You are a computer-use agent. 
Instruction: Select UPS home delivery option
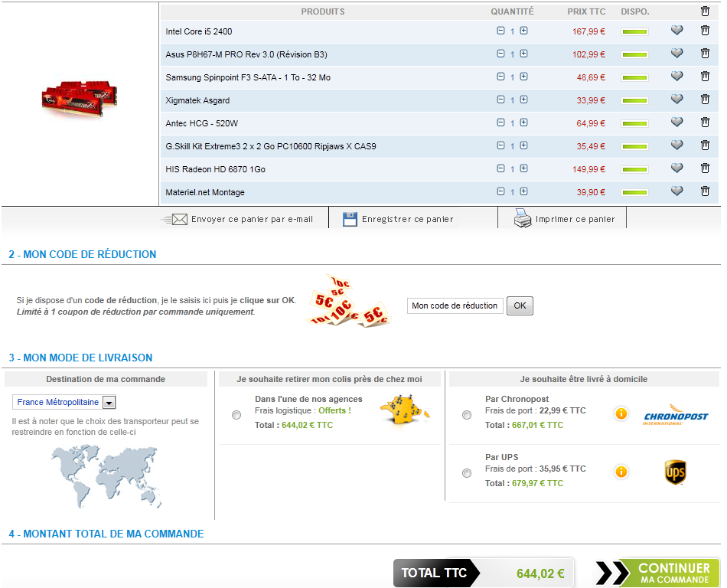click(x=467, y=473)
